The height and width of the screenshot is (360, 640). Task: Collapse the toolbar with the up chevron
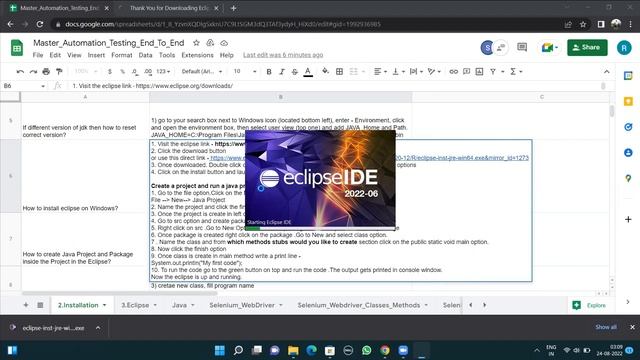pyautogui.click(x=607, y=72)
